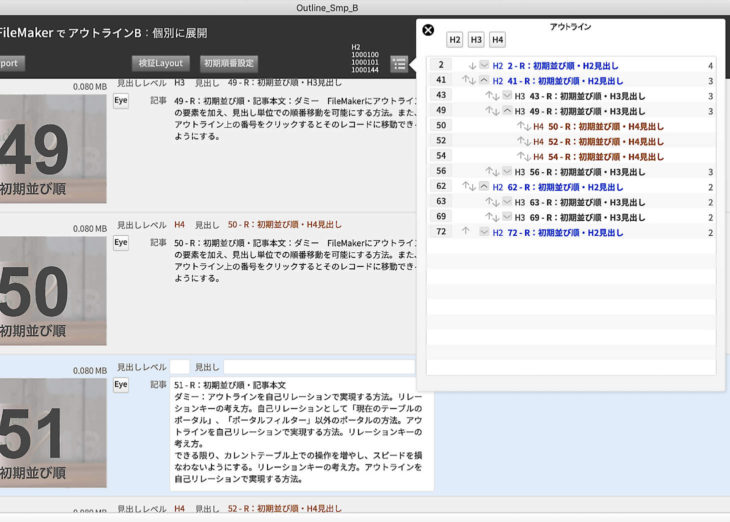Move H2 row 72 up with its up arrow
Viewport: 730px width, 522px height.
465,231
